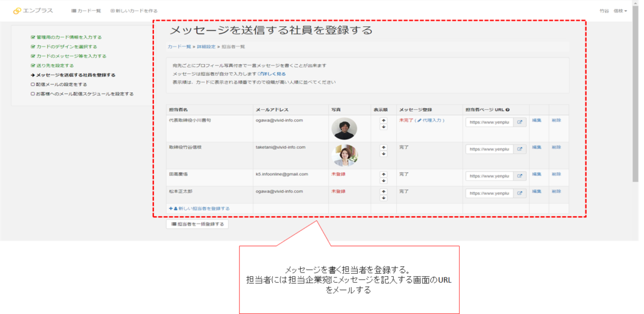
Task: Open external link icon for first row URL
Action: 520,123
